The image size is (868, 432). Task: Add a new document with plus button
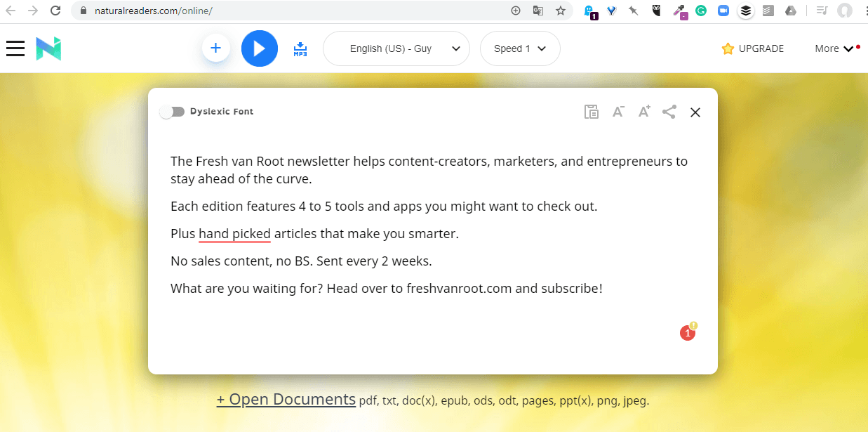point(216,48)
